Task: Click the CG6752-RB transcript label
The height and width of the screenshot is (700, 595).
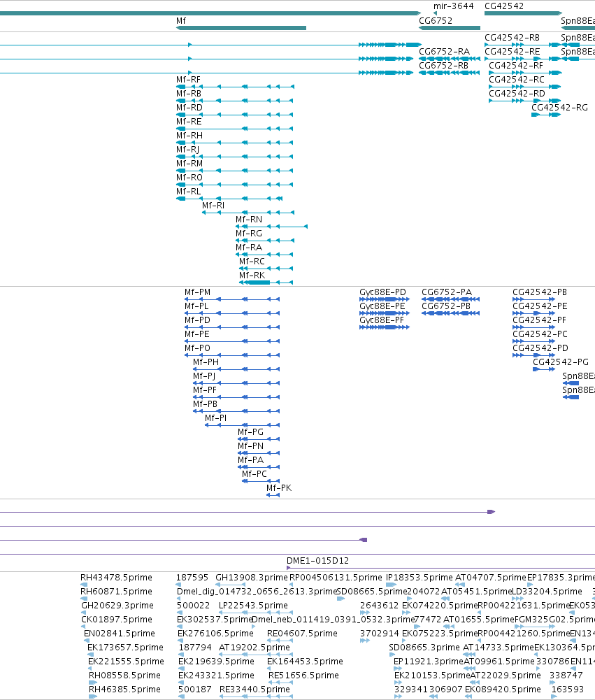Action: (x=444, y=66)
